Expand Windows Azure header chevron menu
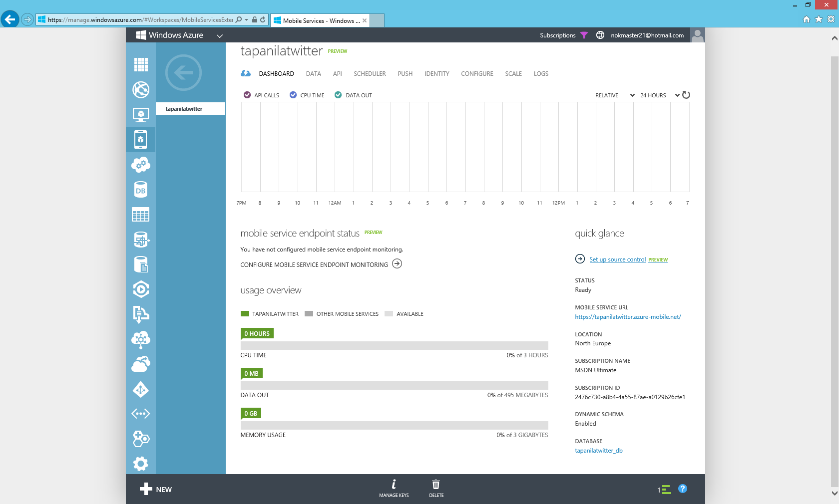The image size is (839, 504). (219, 35)
